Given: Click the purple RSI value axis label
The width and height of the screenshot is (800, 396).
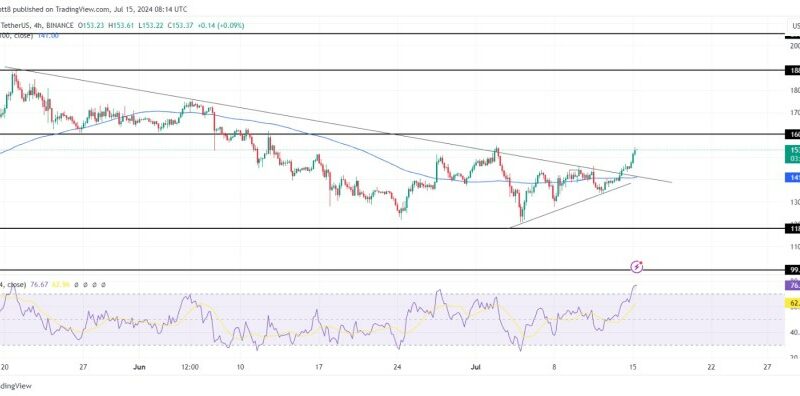Looking at the screenshot, I should coord(793,286).
